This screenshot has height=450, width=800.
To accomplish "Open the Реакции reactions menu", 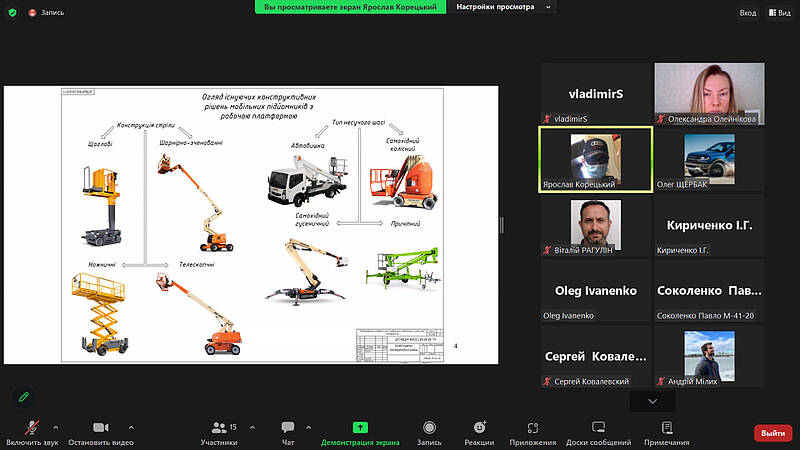I will (479, 433).
